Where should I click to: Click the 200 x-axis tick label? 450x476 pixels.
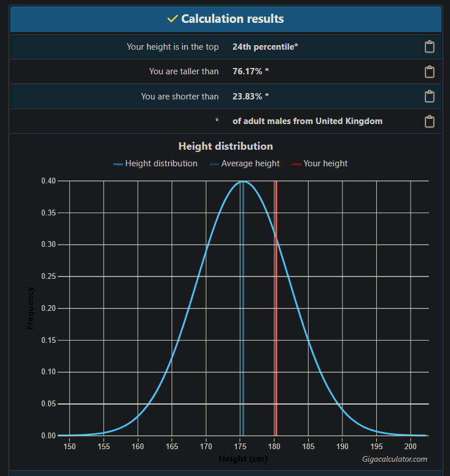click(x=411, y=446)
